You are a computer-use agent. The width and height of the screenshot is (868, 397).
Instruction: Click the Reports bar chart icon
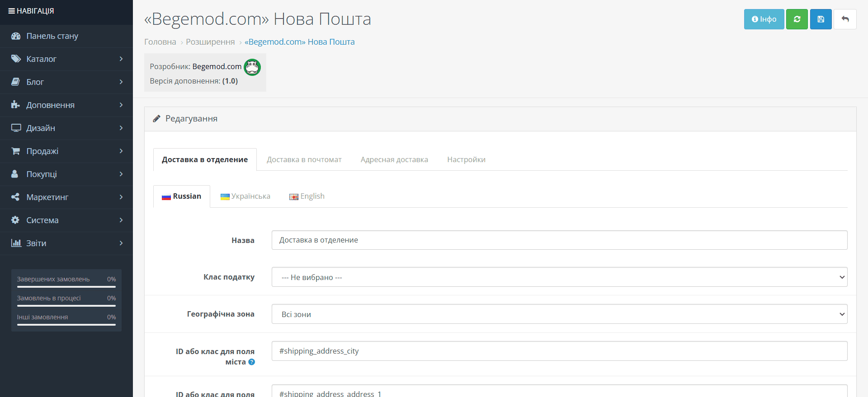coord(16,243)
